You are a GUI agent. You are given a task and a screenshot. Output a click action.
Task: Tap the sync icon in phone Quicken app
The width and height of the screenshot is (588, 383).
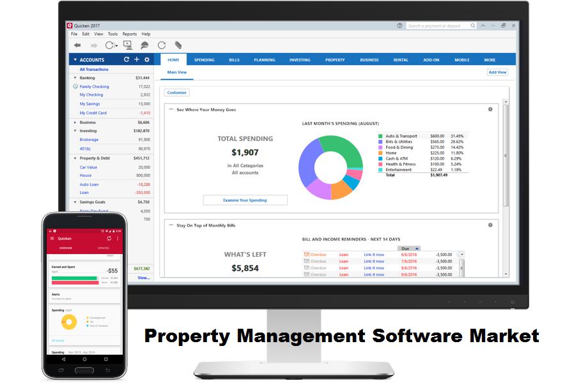click(109, 239)
